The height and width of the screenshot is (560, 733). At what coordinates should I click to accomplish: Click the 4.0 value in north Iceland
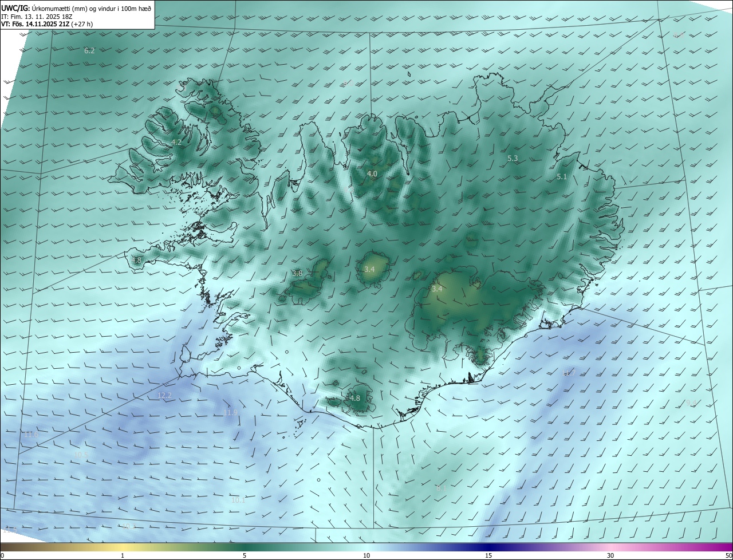pos(372,173)
